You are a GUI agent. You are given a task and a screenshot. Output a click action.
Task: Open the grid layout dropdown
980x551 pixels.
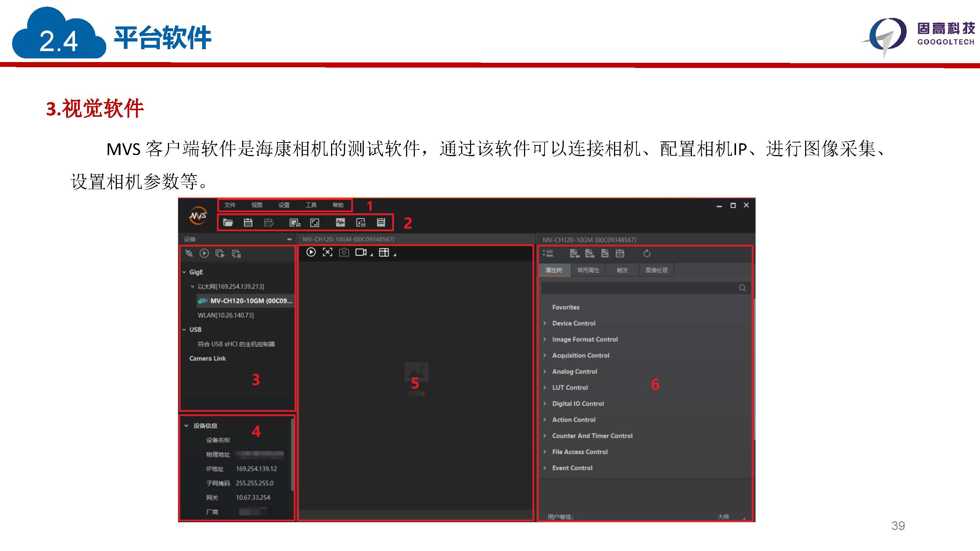(x=395, y=255)
